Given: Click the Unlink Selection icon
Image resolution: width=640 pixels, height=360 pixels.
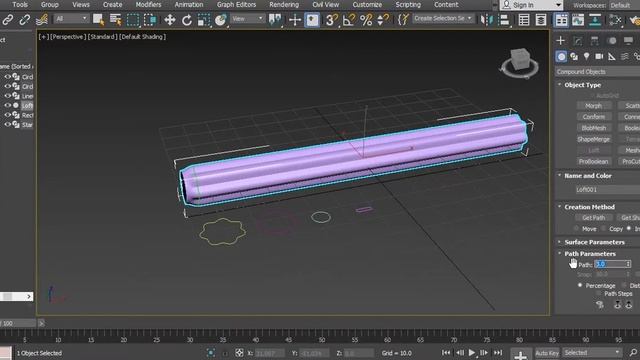Looking at the screenshot, I should coord(24,20).
